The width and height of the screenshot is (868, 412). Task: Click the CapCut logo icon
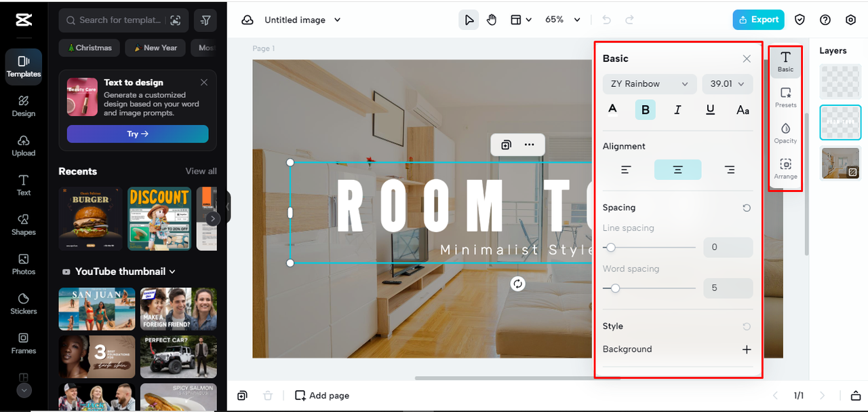point(24,20)
